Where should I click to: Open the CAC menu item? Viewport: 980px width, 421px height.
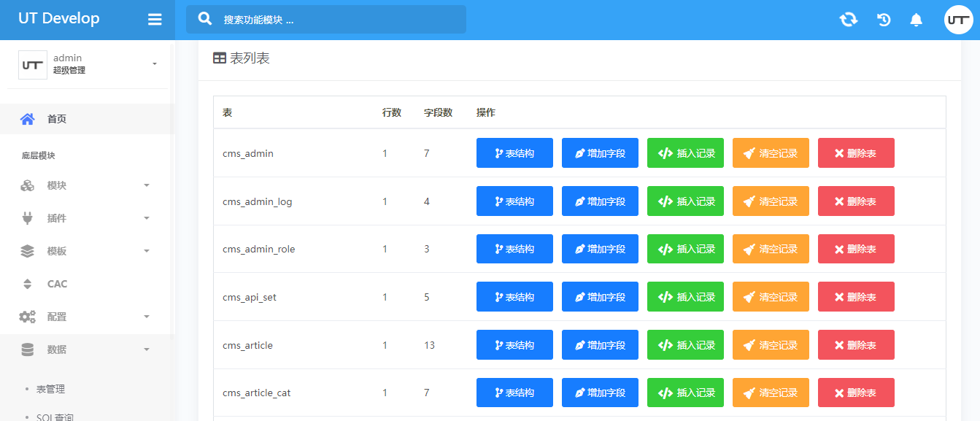point(57,284)
